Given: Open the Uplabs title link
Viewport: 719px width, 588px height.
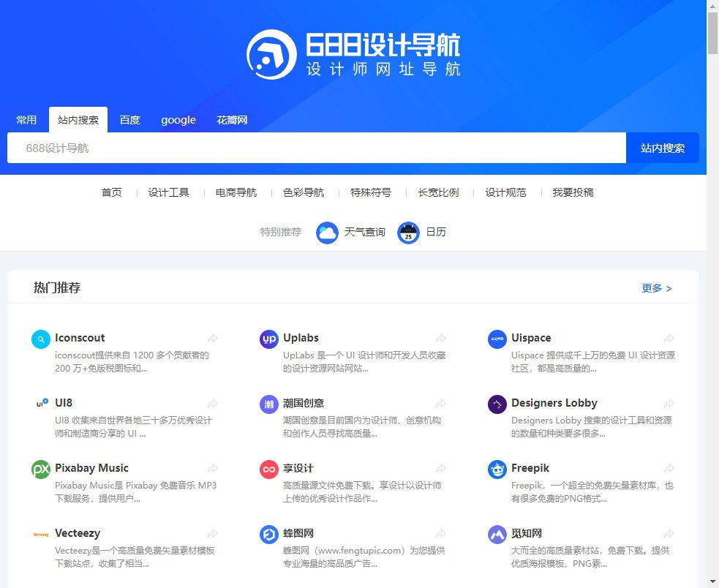Looking at the screenshot, I should tap(301, 338).
